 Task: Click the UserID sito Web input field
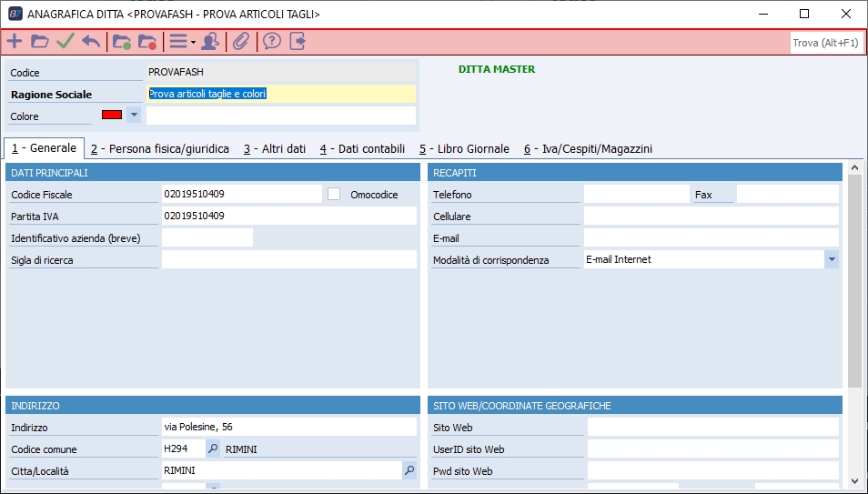(713, 449)
